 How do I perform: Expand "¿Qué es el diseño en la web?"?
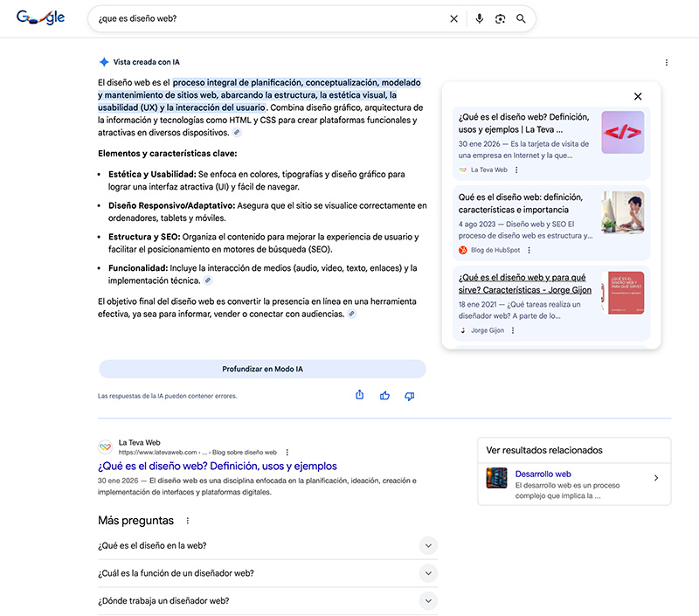point(428,546)
